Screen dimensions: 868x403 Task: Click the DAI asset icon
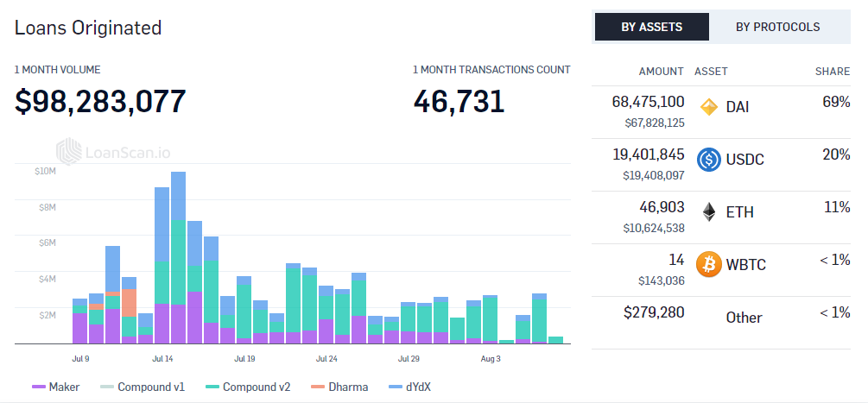[x=709, y=107]
